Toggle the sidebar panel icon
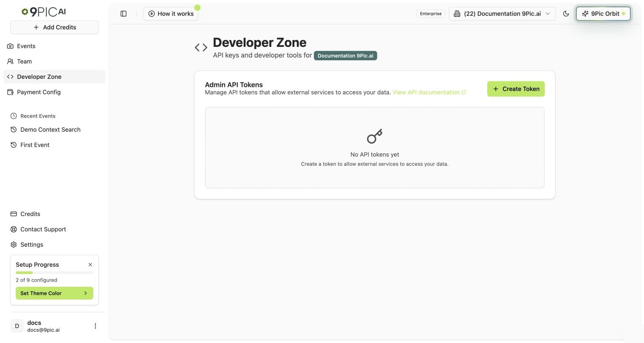Screen dimensions: 644x343 [x=124, y=14]
